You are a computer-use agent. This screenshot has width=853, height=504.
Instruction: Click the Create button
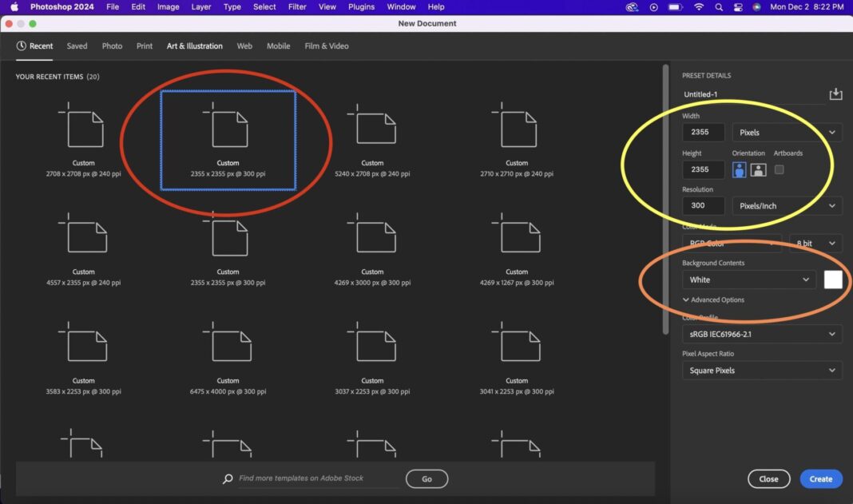pos(820,478)
